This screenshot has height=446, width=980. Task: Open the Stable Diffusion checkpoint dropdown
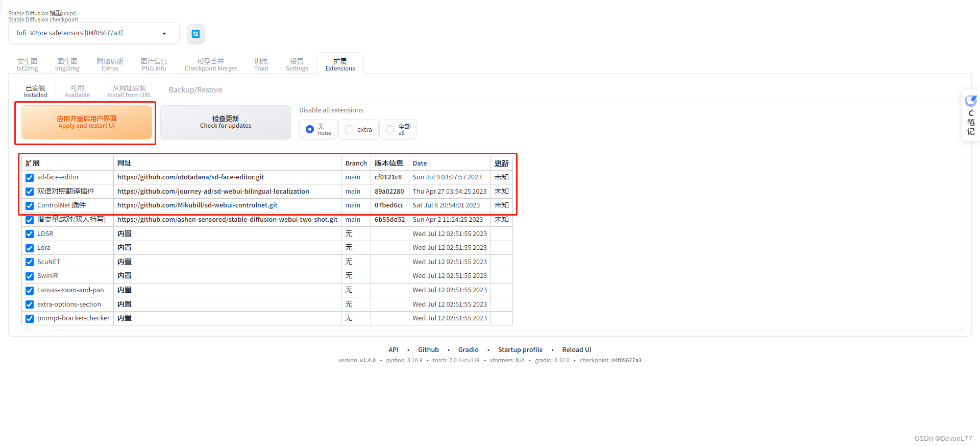click(94, 33)
